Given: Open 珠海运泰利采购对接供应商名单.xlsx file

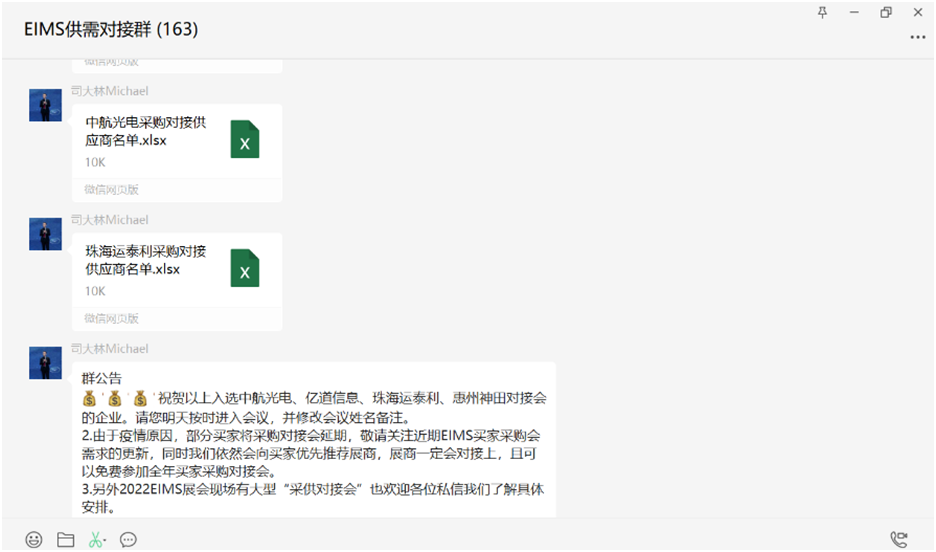Looking at the screenshot, I should tap(177, 282).
